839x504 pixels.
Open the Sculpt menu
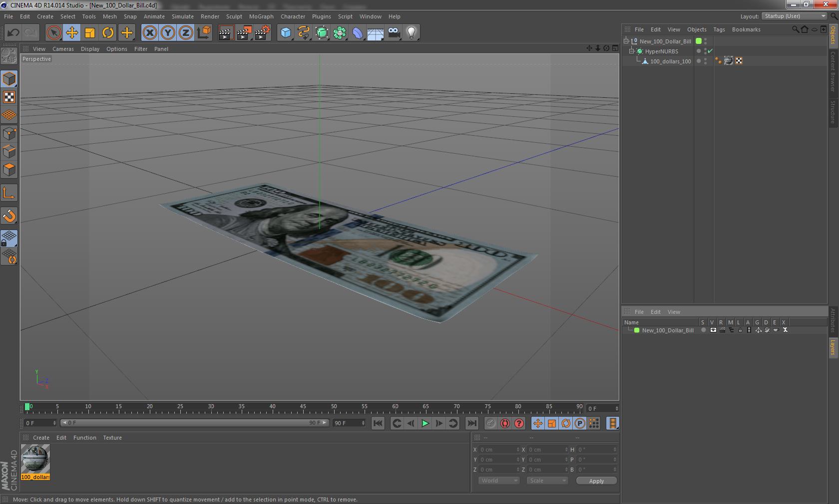tap(234, 16)
